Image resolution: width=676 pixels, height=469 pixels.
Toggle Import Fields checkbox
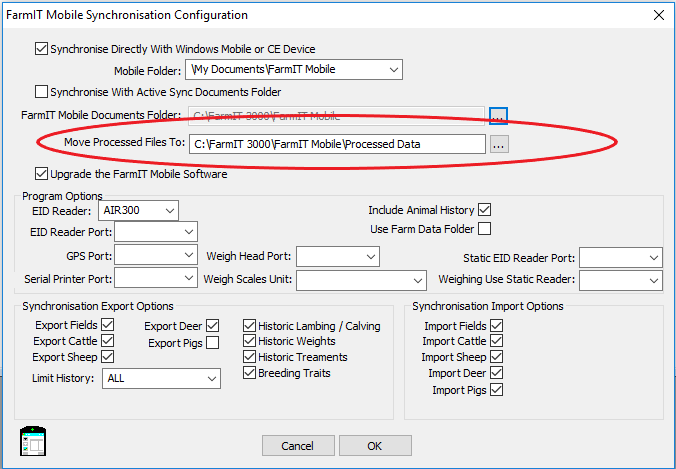(497, 325)
